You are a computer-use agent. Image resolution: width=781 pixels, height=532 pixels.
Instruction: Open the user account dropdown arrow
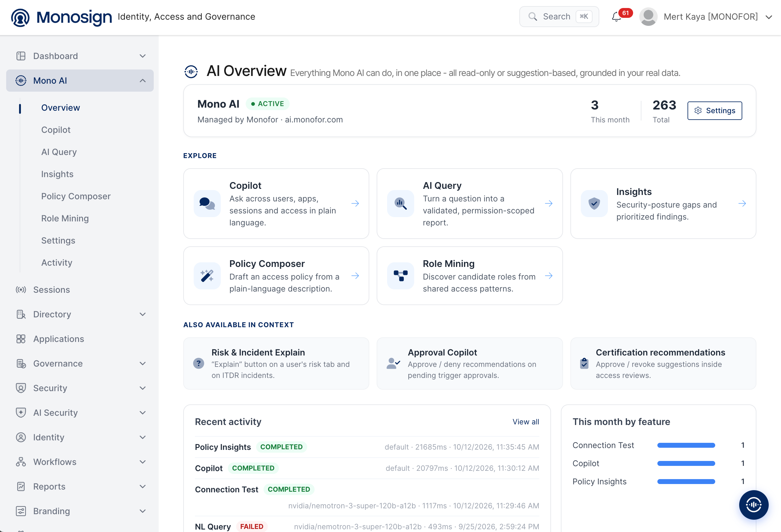coord(769,17)
